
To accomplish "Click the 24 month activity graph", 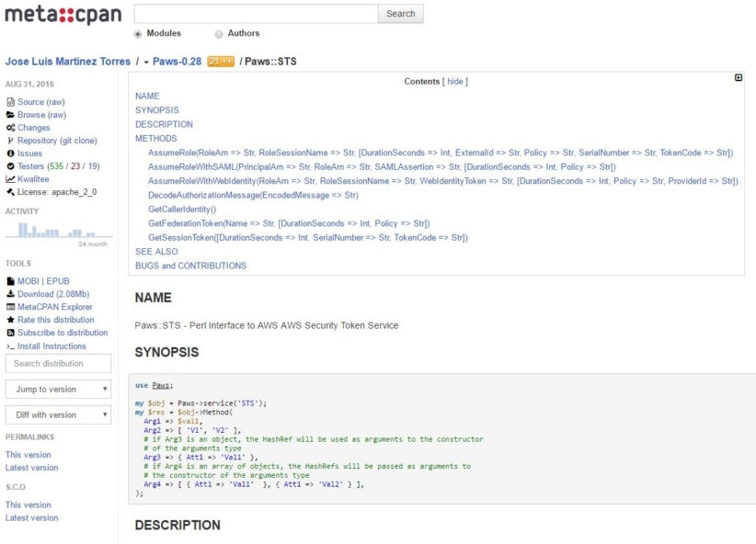I will (x=59, y=231).
